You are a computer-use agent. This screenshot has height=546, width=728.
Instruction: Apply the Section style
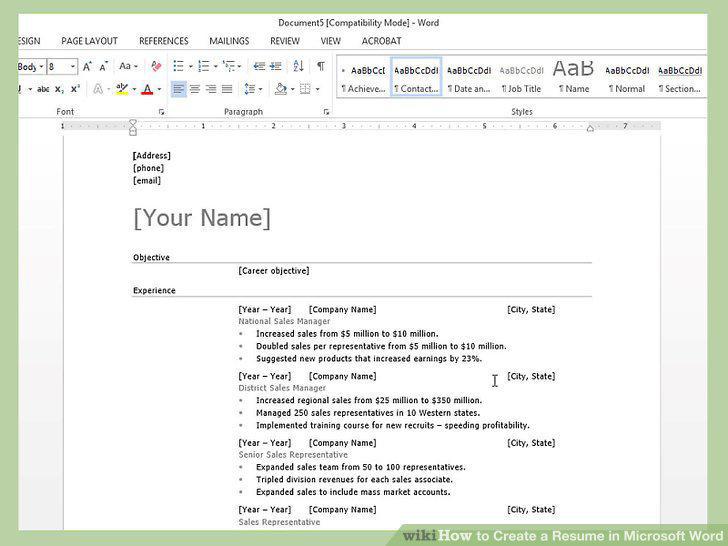[679, 77]
